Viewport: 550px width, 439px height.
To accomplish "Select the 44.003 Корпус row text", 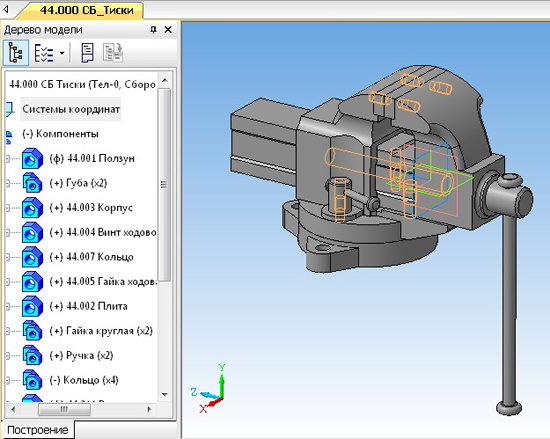I will 91,208.
